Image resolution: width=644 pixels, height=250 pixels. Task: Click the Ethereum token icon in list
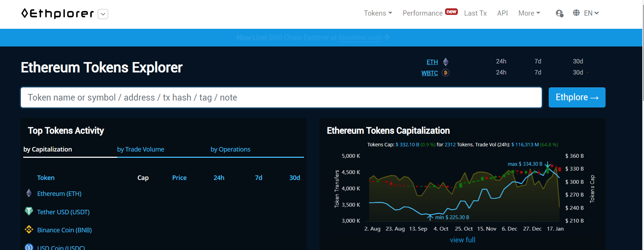[29, 193]
